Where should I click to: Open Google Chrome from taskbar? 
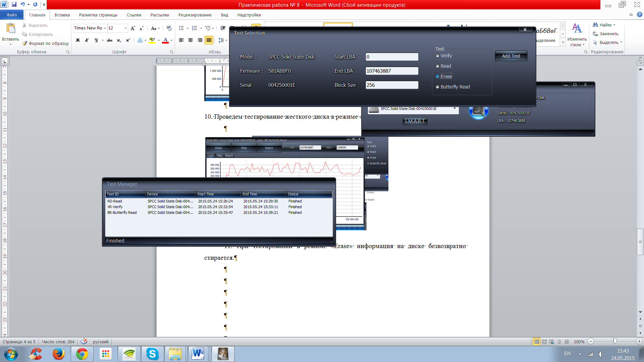82,354
